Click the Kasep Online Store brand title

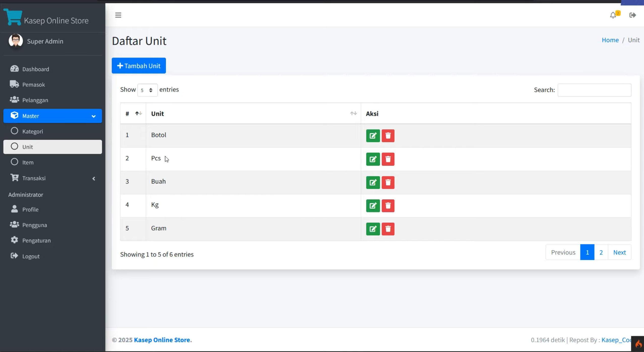(56, 20)
